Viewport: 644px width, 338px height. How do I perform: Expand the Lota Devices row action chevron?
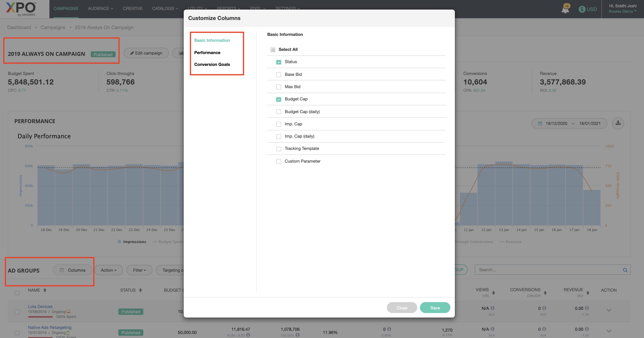(x=608, y=310)
